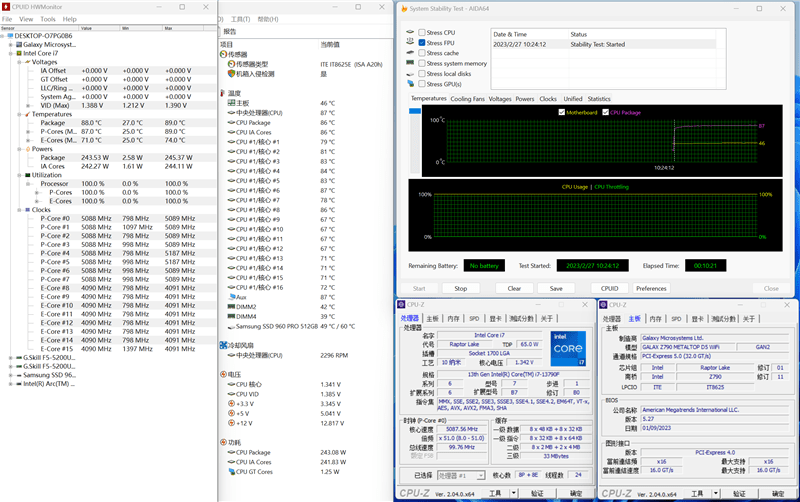This screenshot has width=800, height=502.
Task: Collapse the Clocks tree node
Action: tap(19, 210)
